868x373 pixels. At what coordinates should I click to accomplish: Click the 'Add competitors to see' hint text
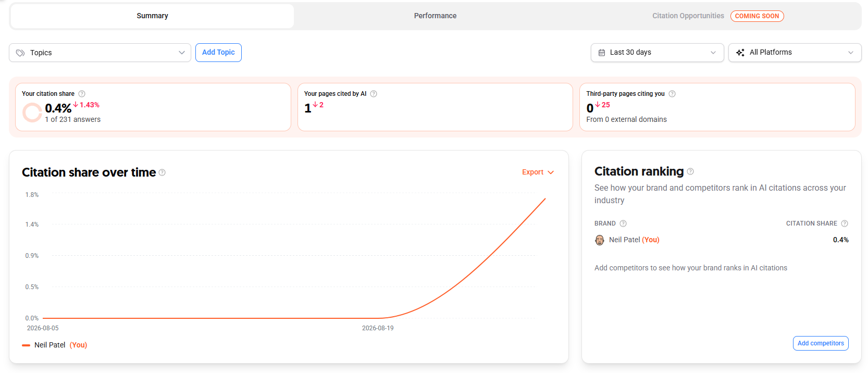pos(691,268)
